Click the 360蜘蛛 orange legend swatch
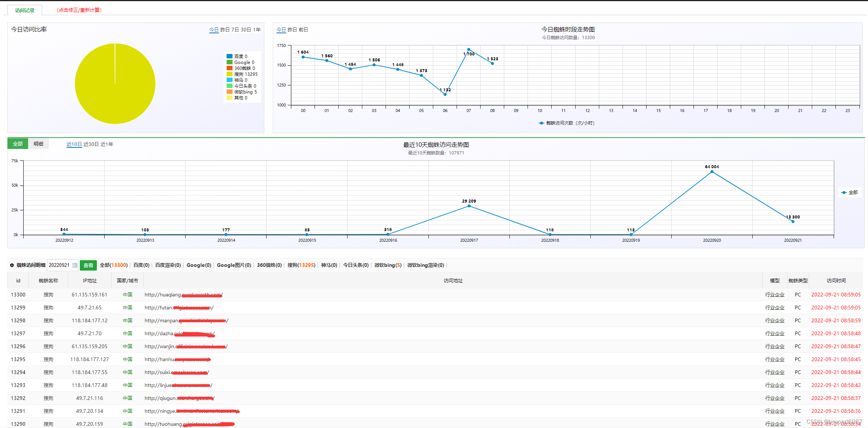This screenshot has width=868, height=428. (x=230, y=68)
